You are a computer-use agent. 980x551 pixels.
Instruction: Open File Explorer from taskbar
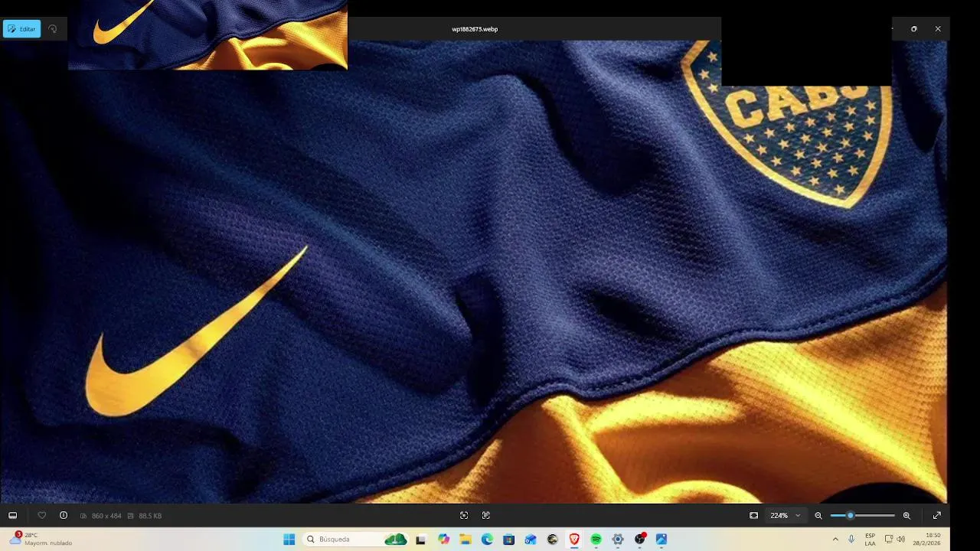[x=465, y=540]
